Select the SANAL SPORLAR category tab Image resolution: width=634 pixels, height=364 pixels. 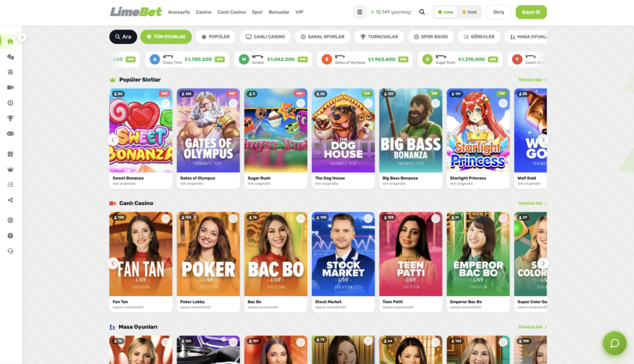[323, 37]
